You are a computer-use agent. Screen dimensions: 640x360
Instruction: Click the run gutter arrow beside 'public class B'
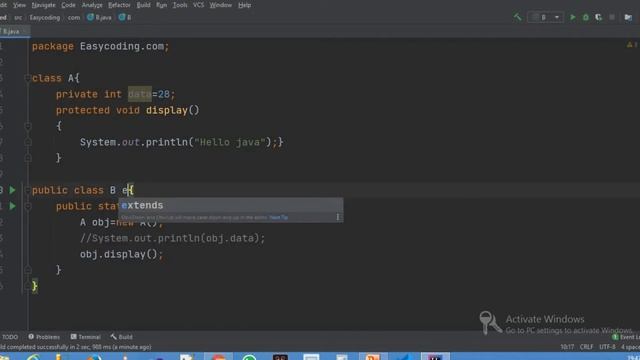pos(13,190)
